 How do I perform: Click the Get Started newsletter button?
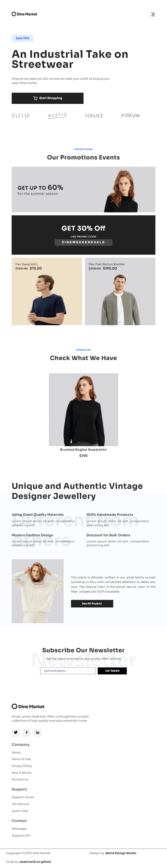[x=112, y=670]
